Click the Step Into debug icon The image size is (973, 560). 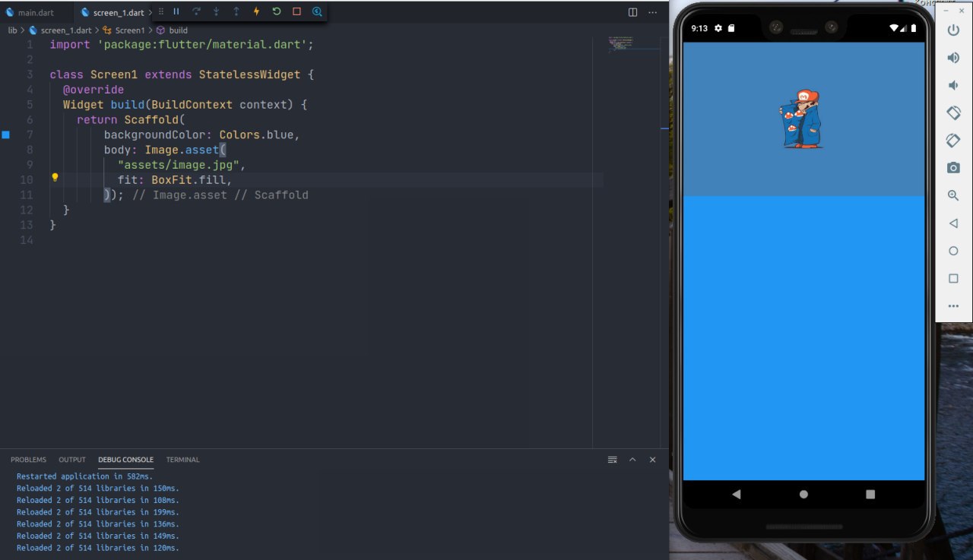coord(217,12)
